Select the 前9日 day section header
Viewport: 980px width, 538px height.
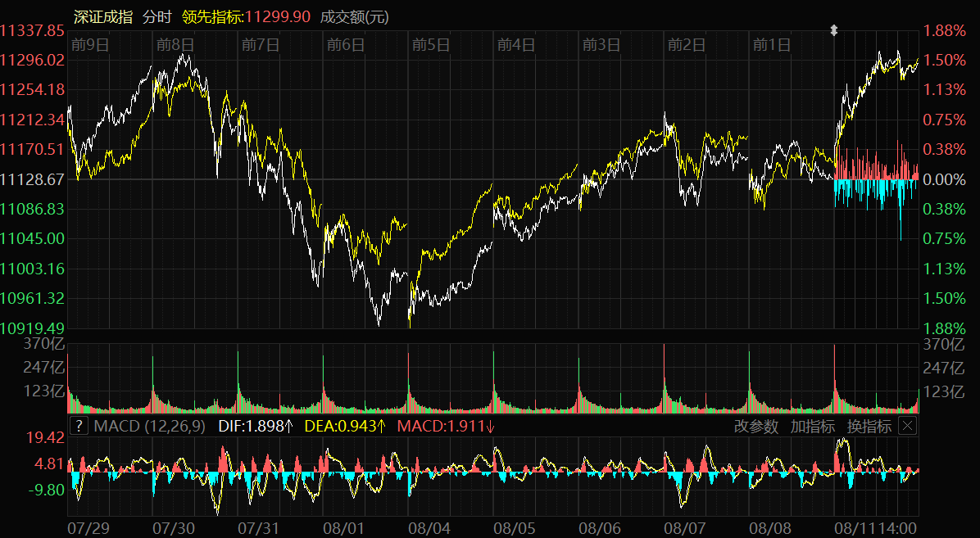[90, 45]
